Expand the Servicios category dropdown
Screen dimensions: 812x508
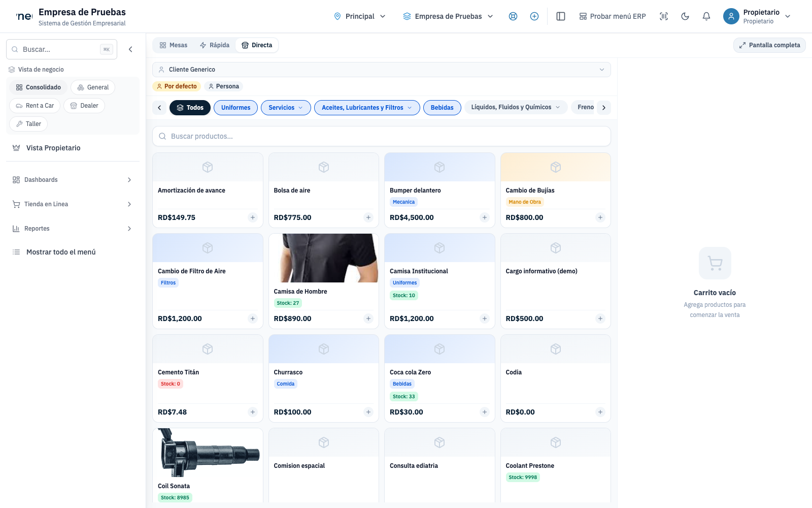point(286,108)
